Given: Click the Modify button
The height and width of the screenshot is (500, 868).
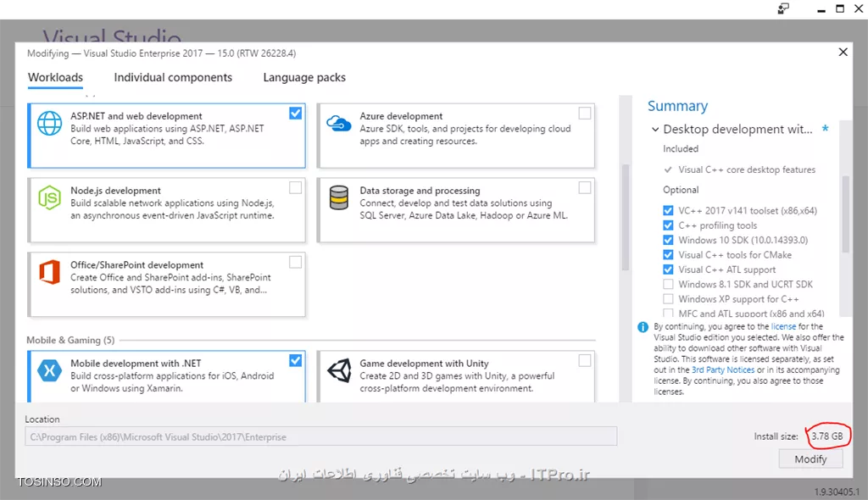Looking at the screenshot, I should [811, 459].
